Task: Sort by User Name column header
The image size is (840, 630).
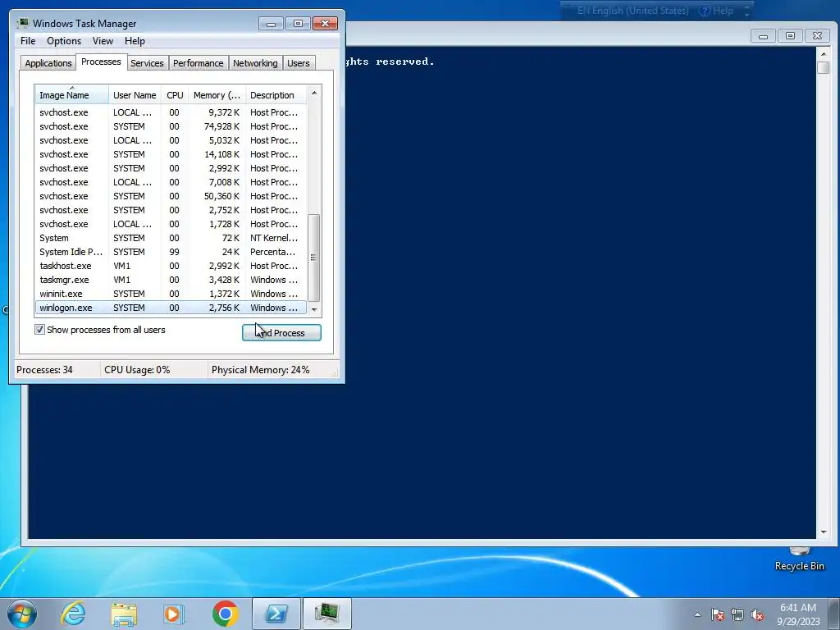Action: (x=135, y=95)
